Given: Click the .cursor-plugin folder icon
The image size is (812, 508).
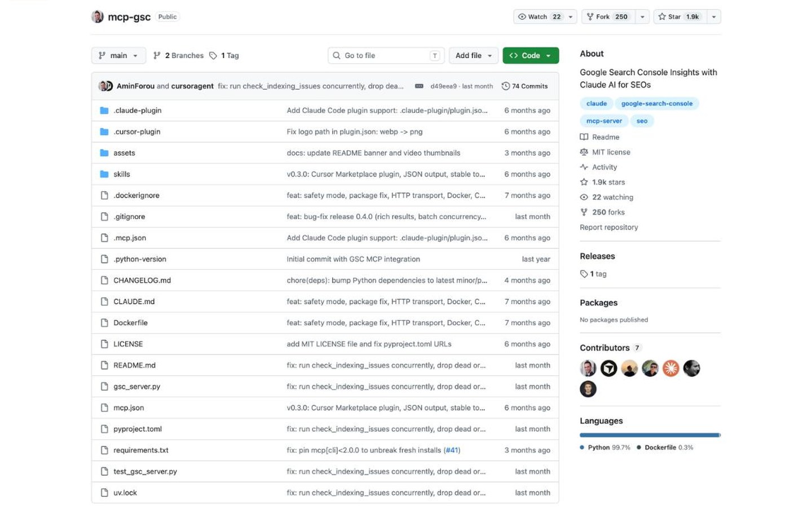Looking at the screenshot, I should click(104, 132).
